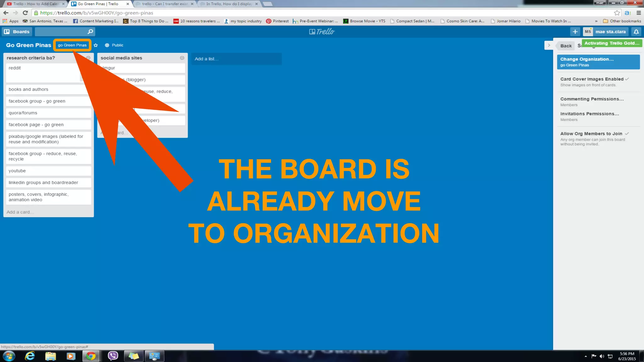The width and height of the screenshot is (644, 362).
Task: Open Viber from the taskbar
Action: (x=113, y=356)
